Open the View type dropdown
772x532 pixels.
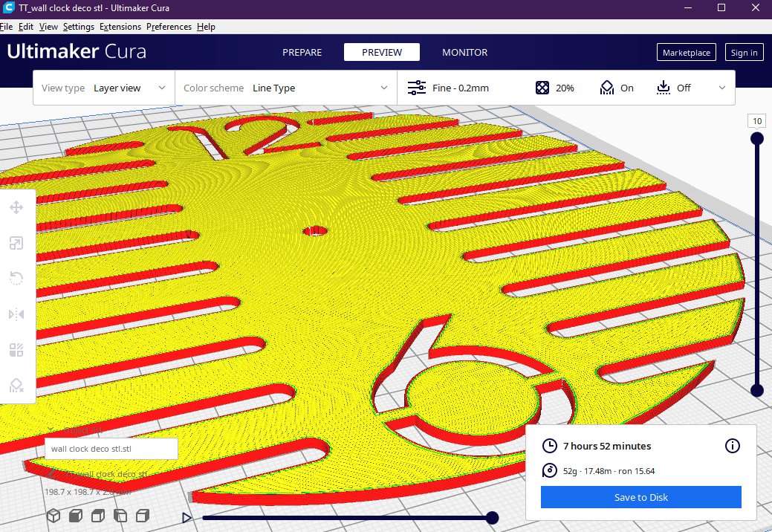point(104,88)
